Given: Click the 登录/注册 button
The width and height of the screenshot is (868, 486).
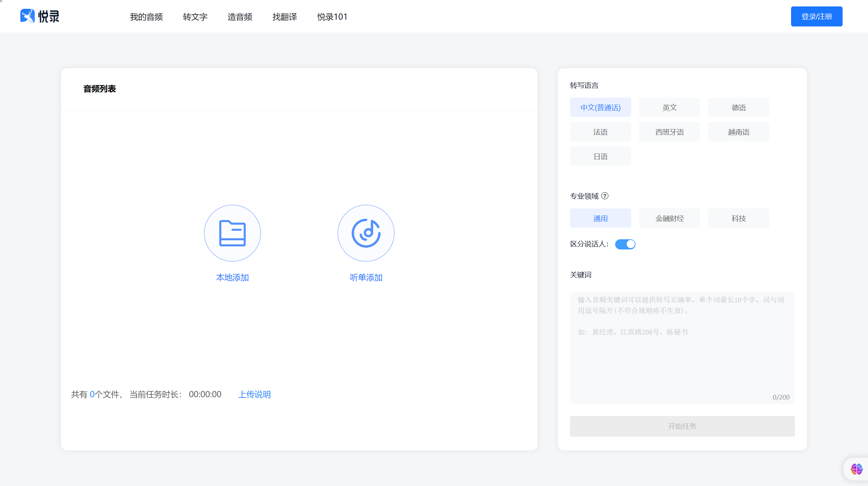Looking at the screenshot, I should tap(816, 16).
